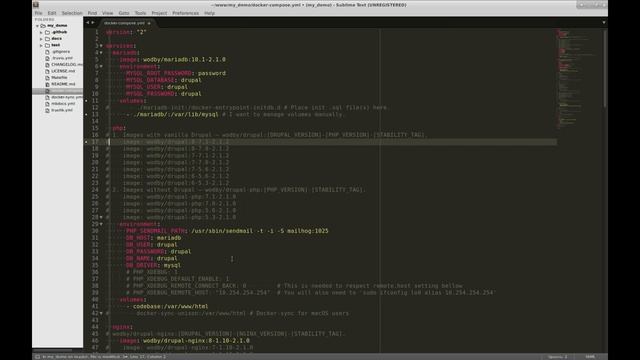Click the .travis.yml file icon
This screenshot has height=360, width=640.
47,58
